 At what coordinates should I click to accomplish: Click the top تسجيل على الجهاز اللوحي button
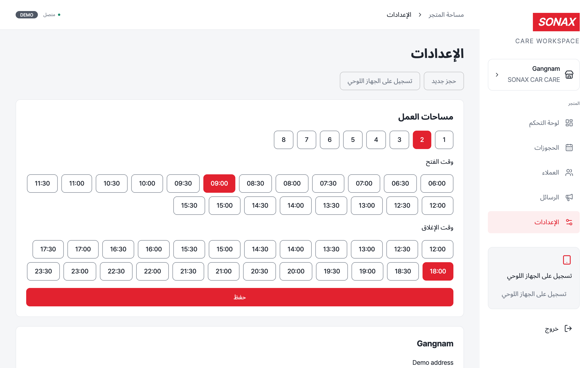(380, 81)
